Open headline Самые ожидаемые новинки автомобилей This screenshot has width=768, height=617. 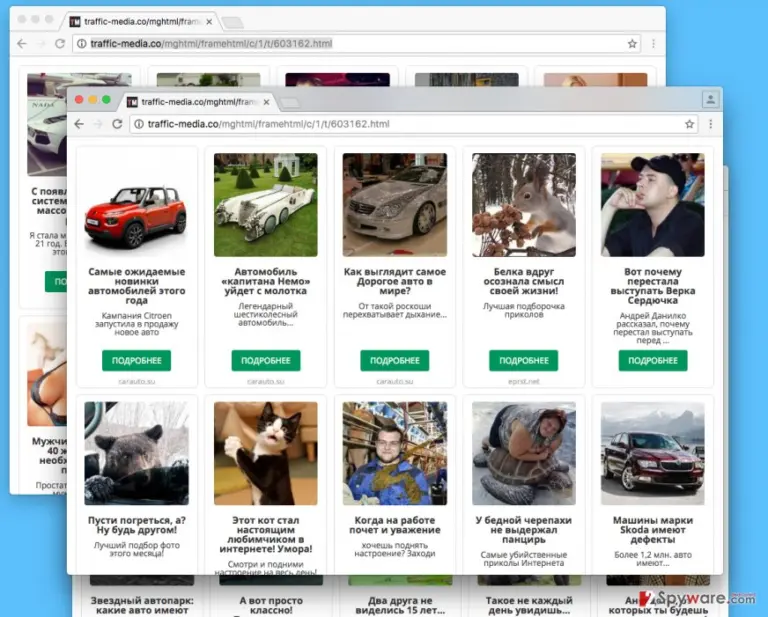tap(136, 286)
